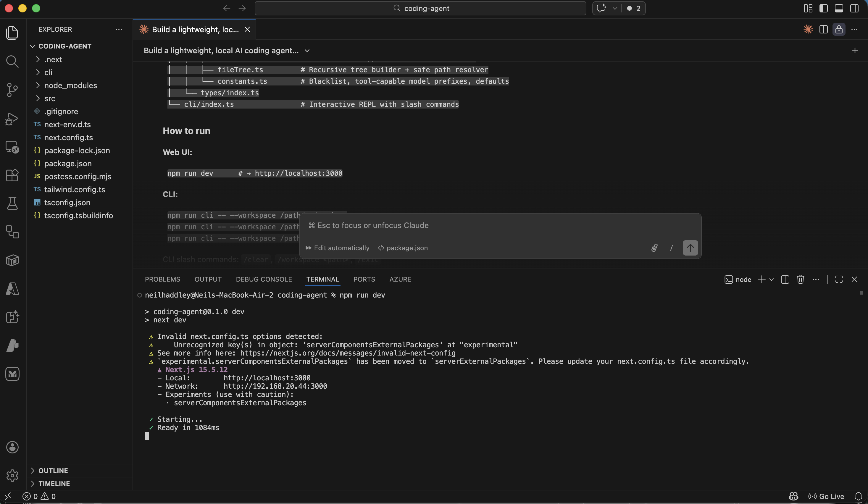The height and width of the screenshot is (504, 868).
Task: Open the Copilot icon in the status bar
Action: point(793,496)
